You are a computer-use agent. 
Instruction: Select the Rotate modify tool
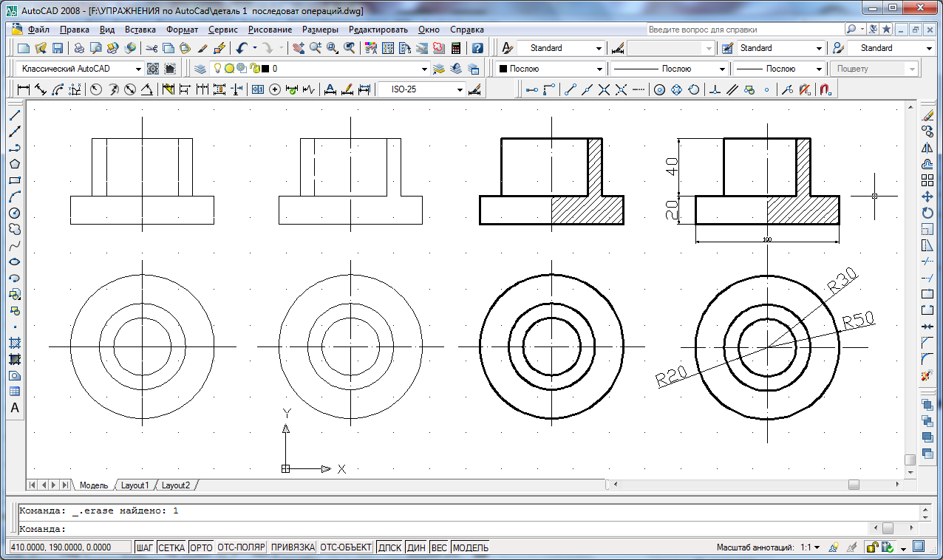pos(927,213)
